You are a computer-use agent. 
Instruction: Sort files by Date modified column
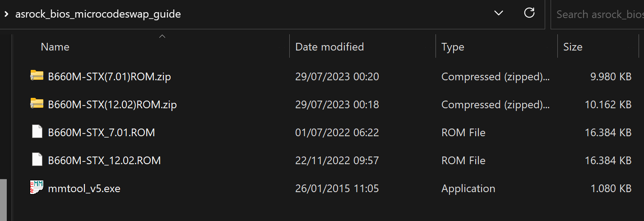tap(329, 47)
